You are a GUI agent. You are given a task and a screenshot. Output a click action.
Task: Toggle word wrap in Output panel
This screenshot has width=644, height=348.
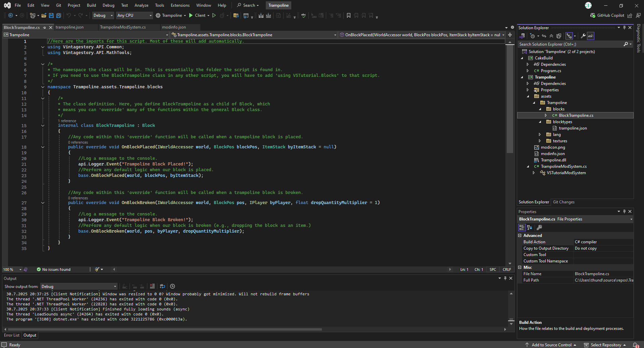point(162,286)
